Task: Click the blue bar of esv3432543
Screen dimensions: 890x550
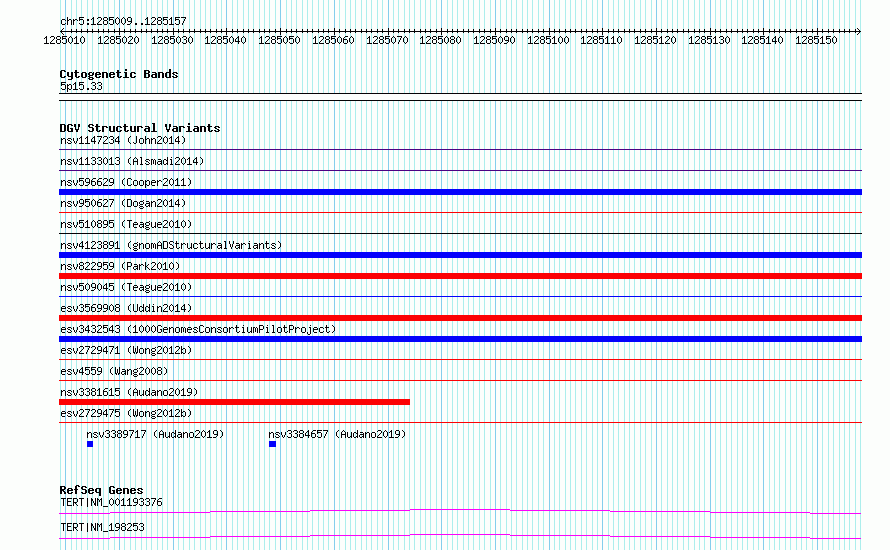Action: 460,339
